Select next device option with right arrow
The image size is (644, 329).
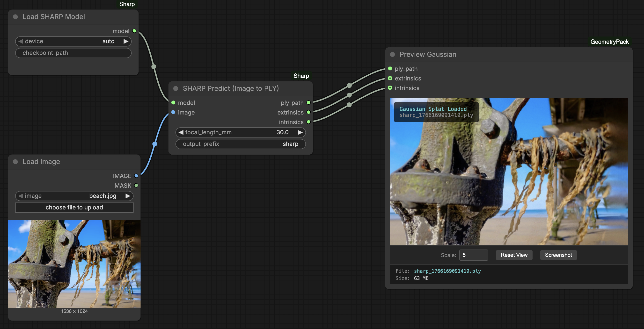click(x=126, y=41)
